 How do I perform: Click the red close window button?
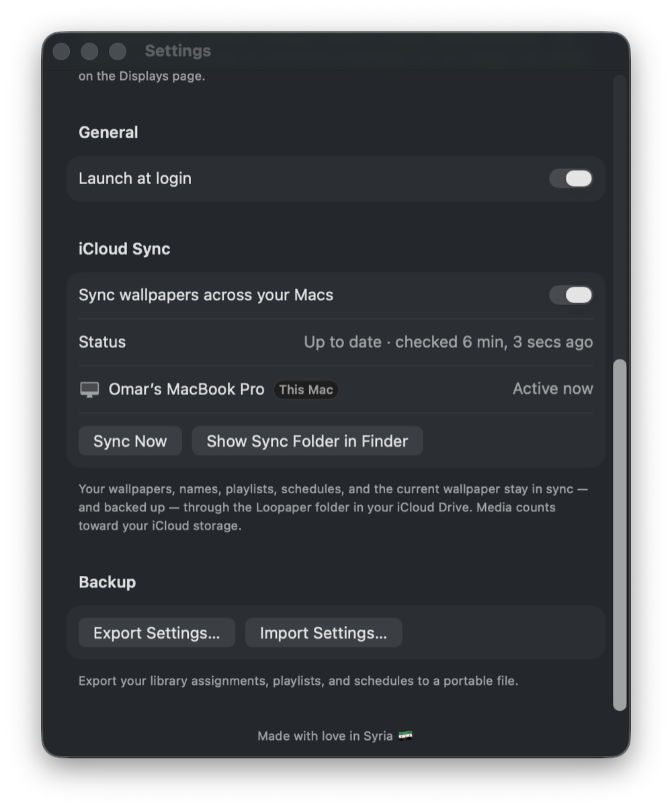click(61, 51)
